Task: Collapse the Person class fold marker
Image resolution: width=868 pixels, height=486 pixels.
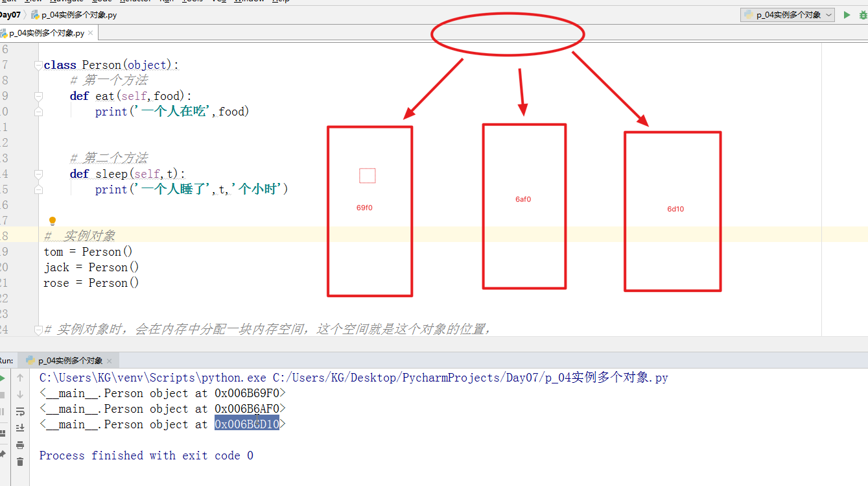Action: 39,65
